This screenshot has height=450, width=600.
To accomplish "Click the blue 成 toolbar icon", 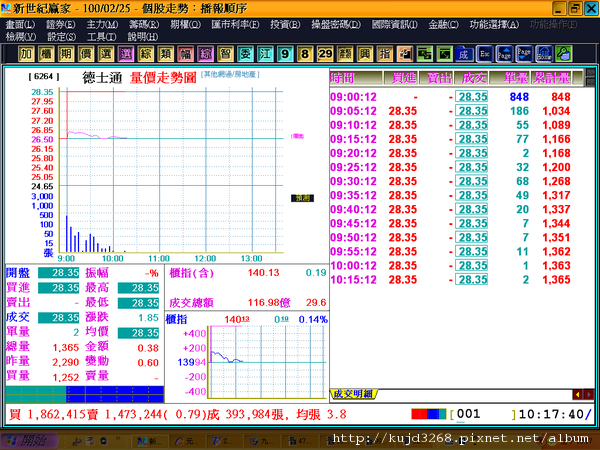I will click(464, 54).
